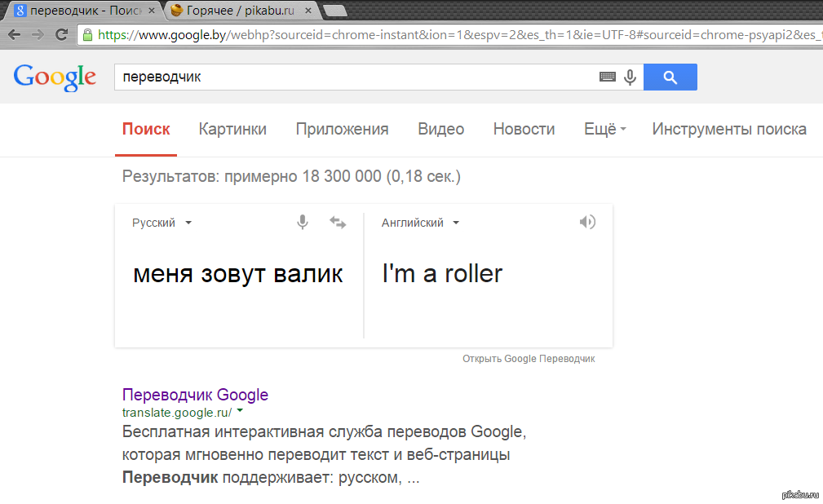Open the on-screen keyboard icon in search box

click(608, 77)
